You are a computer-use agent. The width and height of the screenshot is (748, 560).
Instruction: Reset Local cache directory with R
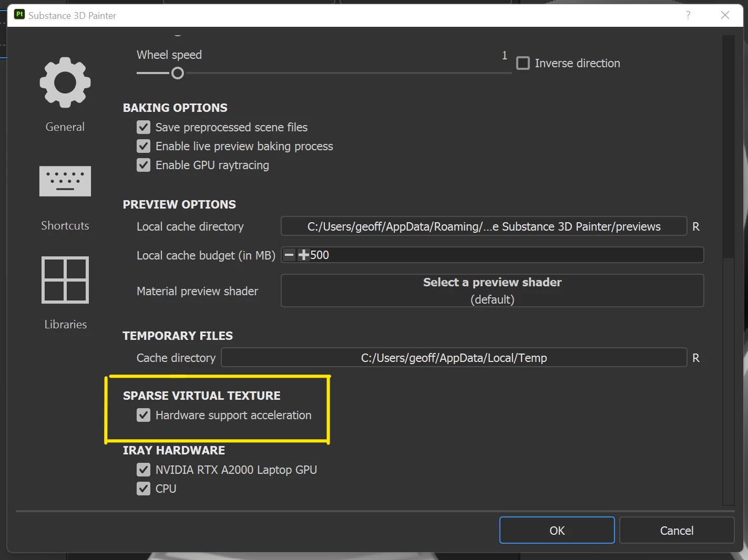(x=696, y=226)
